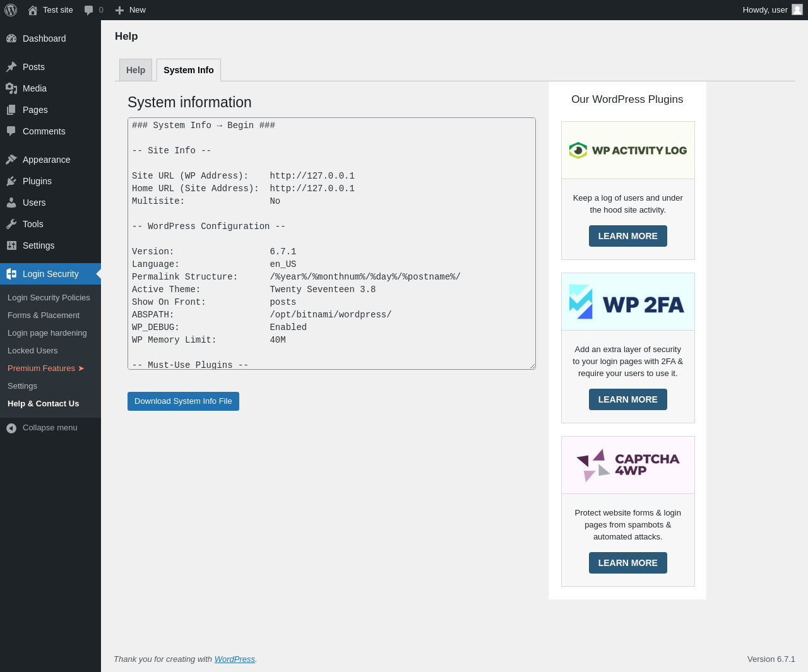Open the Dashboard menu item
The height and width of the screenshot is (672, 808).
50,38
